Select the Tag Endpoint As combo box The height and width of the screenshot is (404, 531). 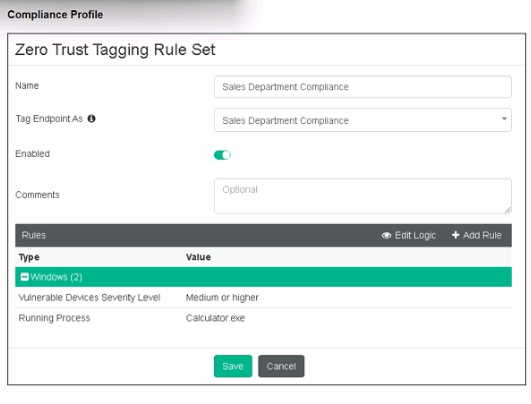[x=363, y=120]
